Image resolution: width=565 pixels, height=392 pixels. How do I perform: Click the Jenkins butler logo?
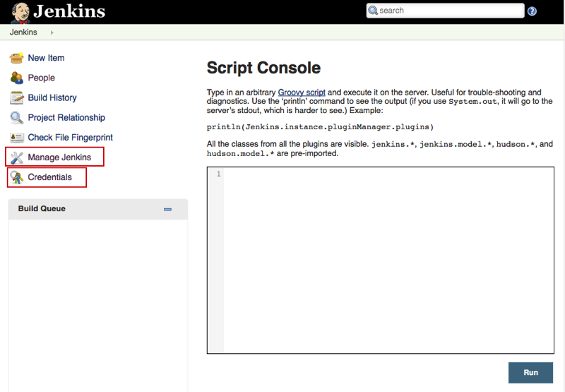(x=20, y=11)
